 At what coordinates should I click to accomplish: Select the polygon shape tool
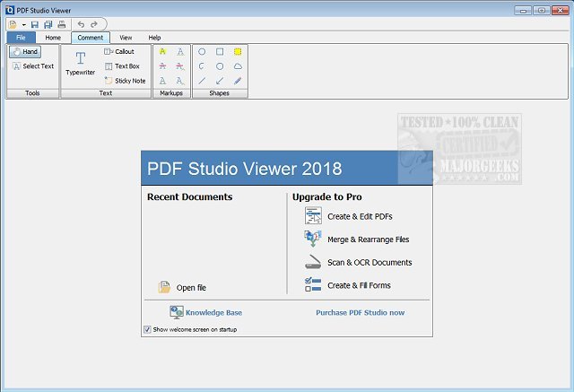[202, 66]
